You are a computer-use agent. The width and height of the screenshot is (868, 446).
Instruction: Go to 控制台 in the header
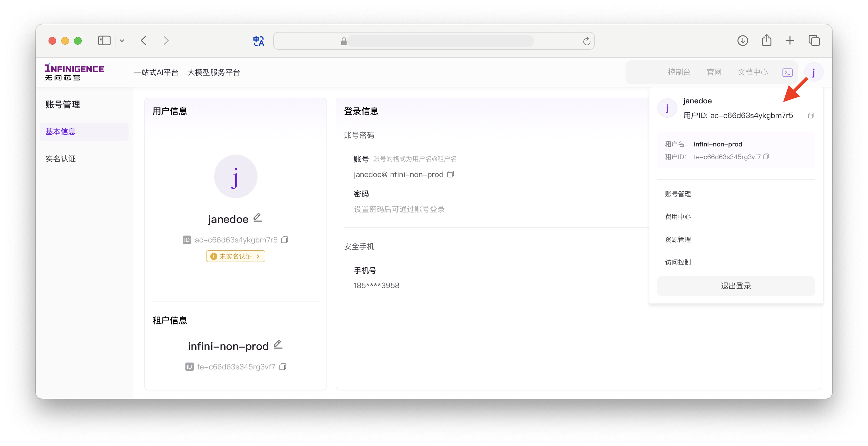(x=679, y=72)
